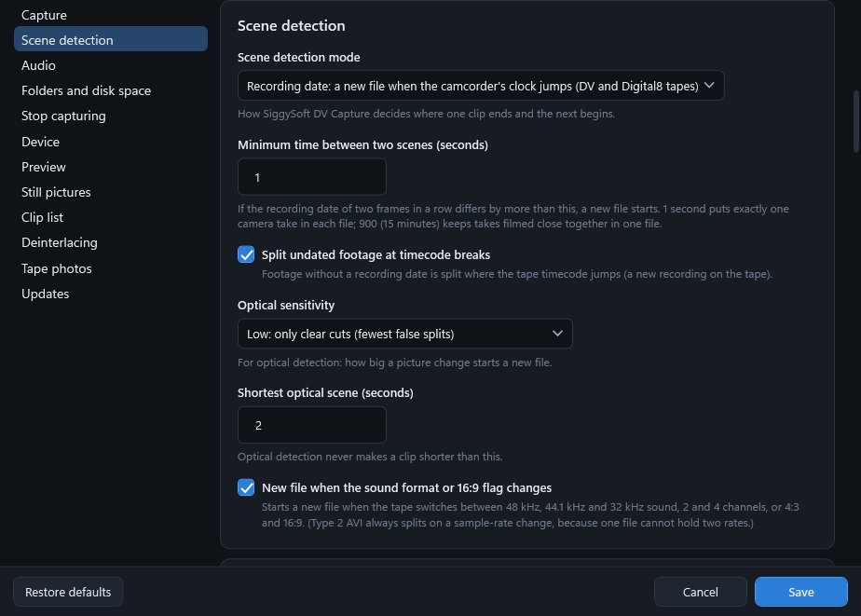Click Restore defaults button

(68, 592)
